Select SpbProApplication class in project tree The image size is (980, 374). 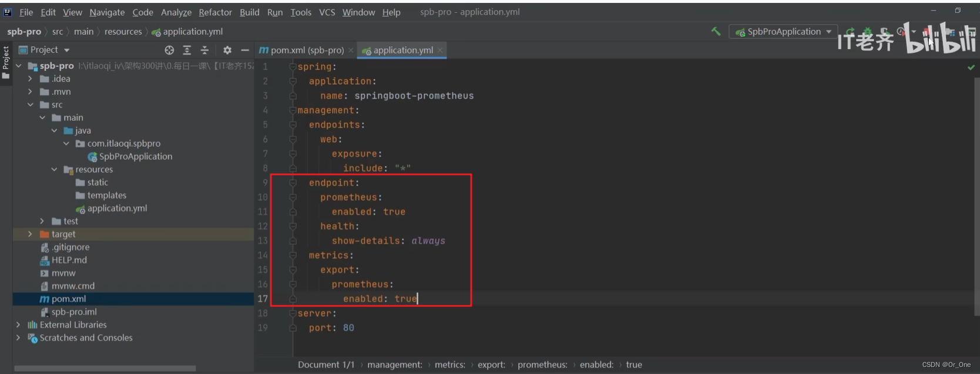tap(135, 156)
